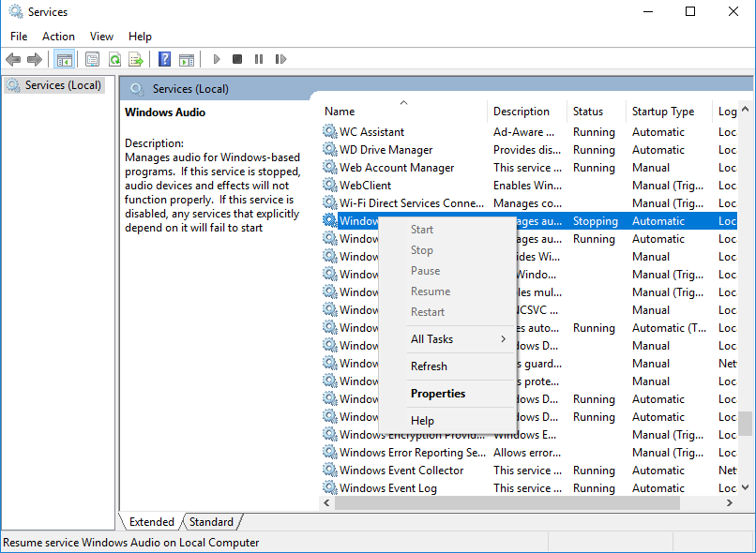Sort by the Description column header

click(527, 112)
